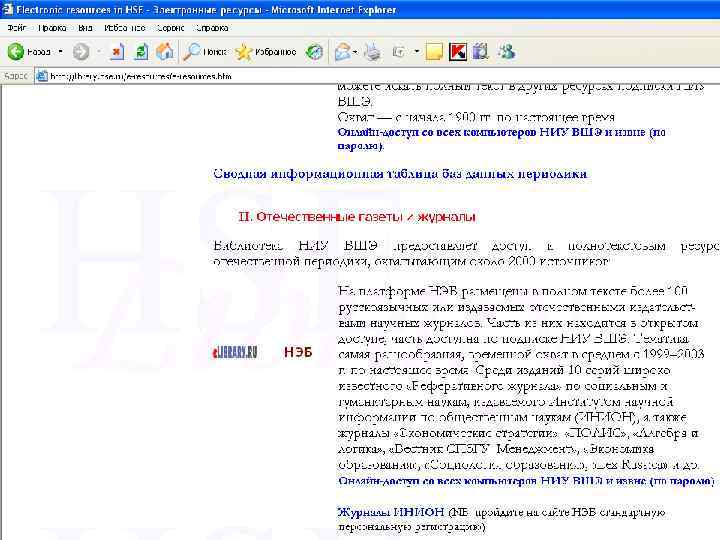Screen dimensions: 720x540
Task: Open the Файл menu
Action: pos(17,28)
